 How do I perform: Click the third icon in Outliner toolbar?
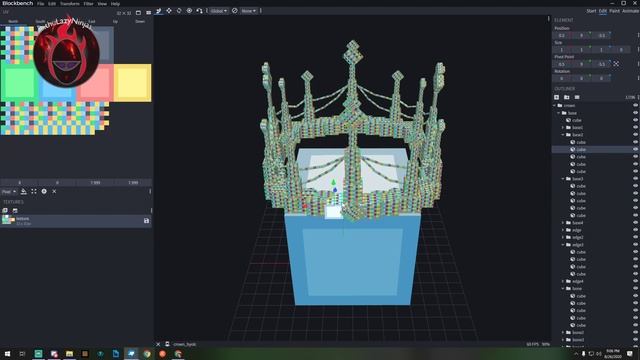point(577,97)
